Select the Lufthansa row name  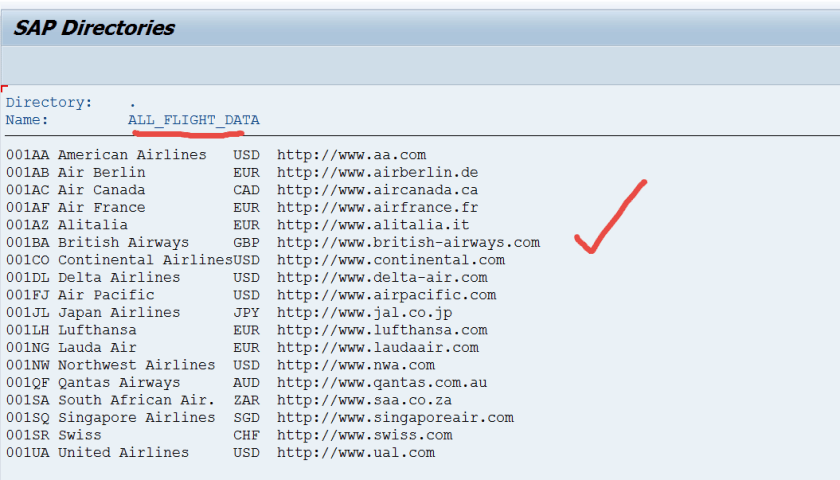[x=97, y=330]
